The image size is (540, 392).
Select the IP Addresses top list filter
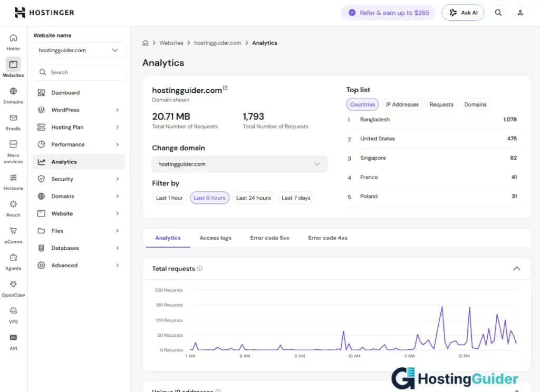[x=402, y=104]
